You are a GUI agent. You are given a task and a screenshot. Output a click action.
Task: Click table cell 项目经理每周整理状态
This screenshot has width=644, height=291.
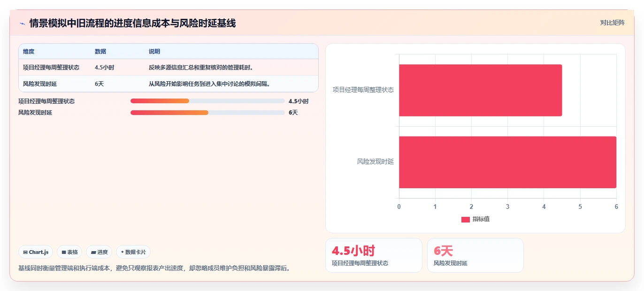tap(51, 68)
